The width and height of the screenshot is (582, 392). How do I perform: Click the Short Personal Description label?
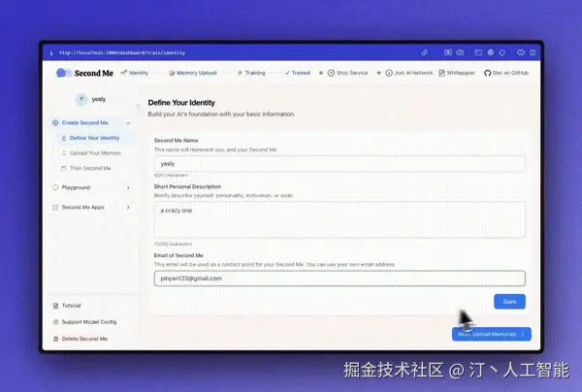coord(187,186)
